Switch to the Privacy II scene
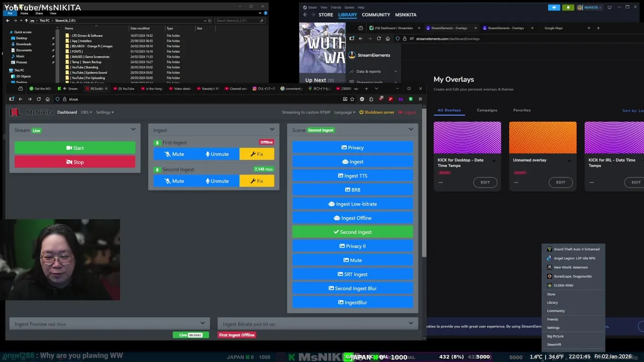644x362 pixels. [352, 246]
